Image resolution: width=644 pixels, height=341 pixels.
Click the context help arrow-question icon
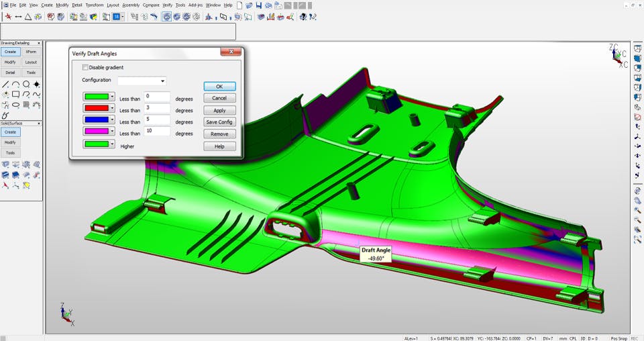tap(313, 17)
